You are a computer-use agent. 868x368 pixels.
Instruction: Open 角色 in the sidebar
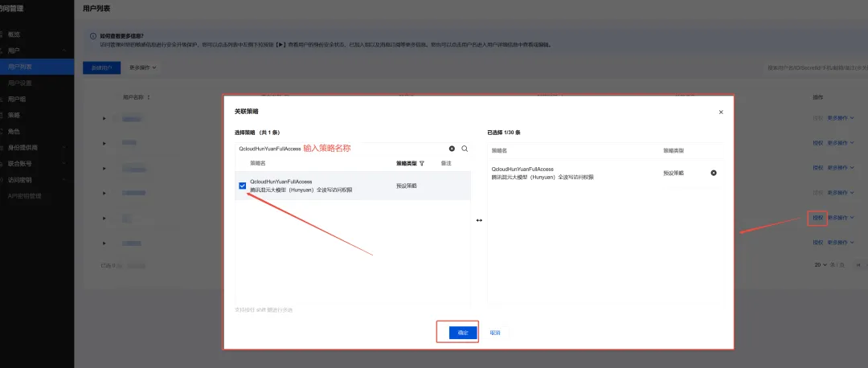14,131
